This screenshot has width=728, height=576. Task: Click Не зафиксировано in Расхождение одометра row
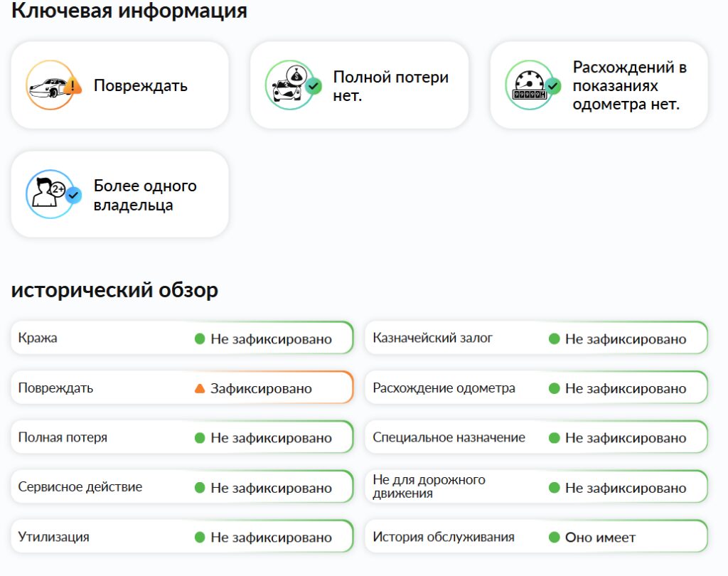pos(626,388)
